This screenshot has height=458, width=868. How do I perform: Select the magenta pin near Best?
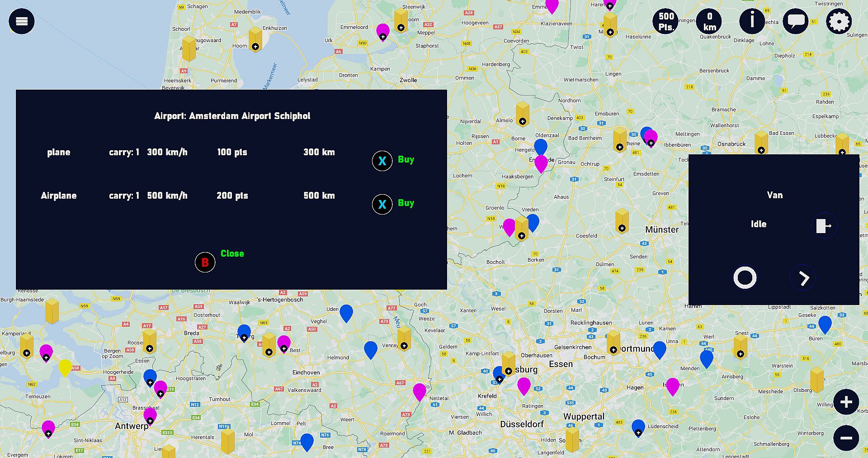pos(284,344)
